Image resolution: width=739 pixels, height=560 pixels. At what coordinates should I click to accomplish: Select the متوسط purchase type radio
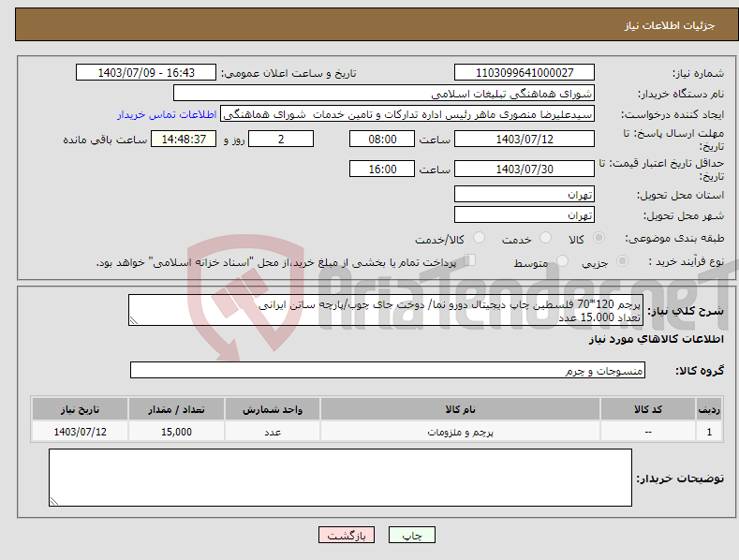click(x=562, y=260)
